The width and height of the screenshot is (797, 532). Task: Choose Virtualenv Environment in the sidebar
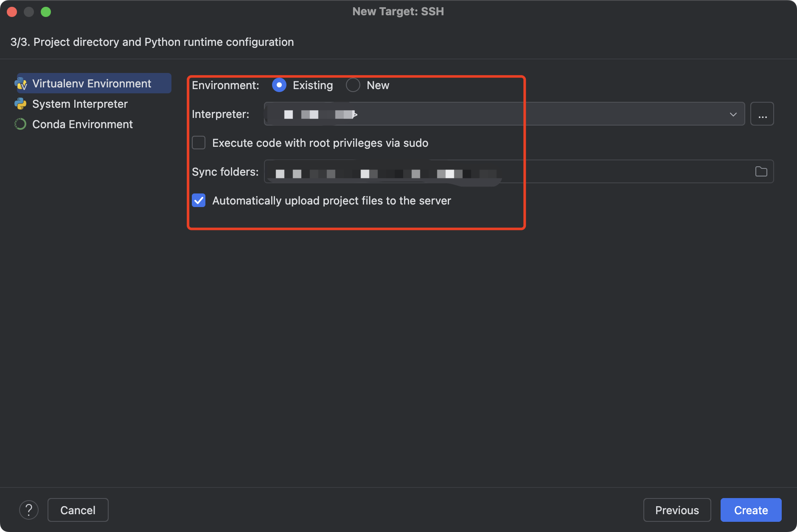(92, 84)
